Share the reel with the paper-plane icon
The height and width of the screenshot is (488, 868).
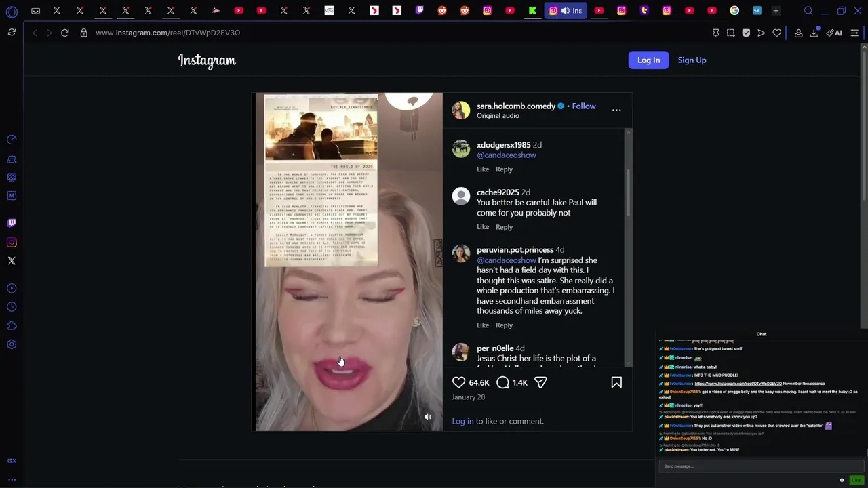pos(540,383)
